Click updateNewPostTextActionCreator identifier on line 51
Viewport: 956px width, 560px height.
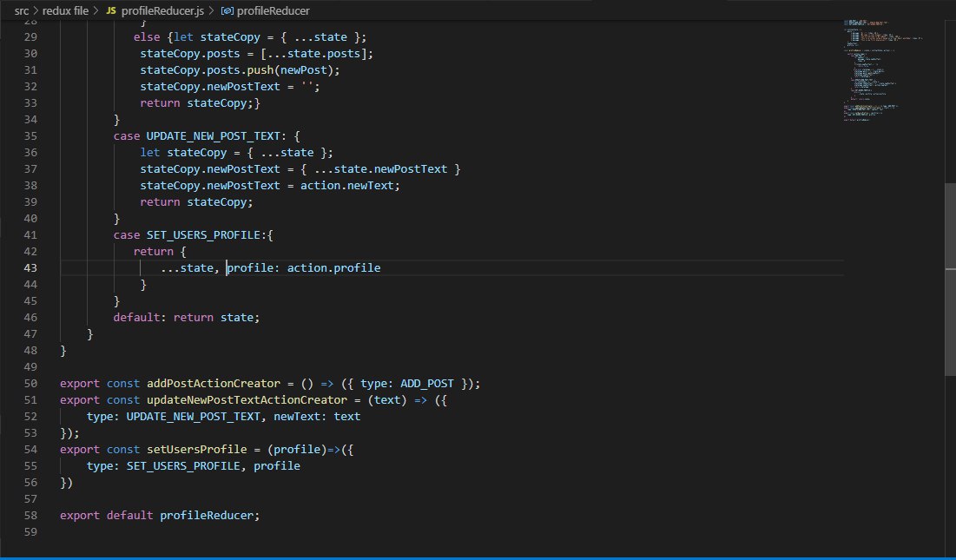pyautogui.click(x=247, y=399)
